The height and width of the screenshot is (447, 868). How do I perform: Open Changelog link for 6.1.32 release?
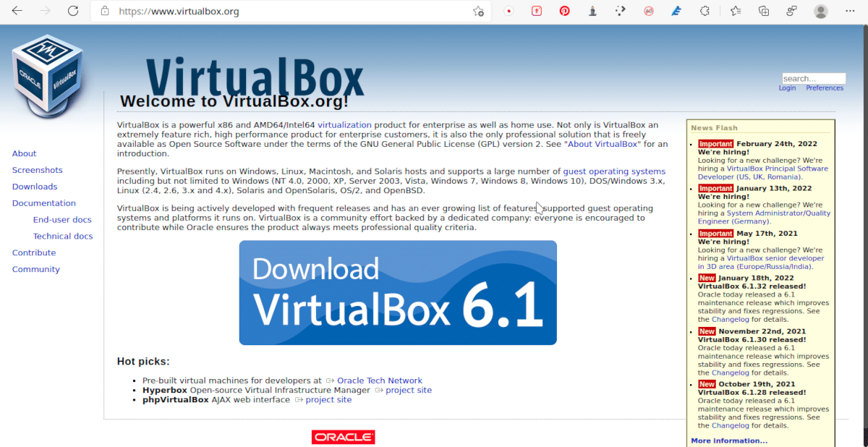730,319
